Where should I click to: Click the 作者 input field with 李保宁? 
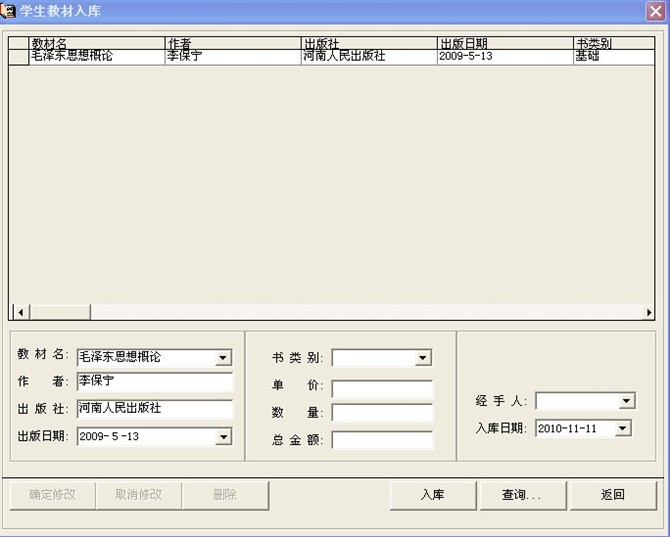(155, 381)
